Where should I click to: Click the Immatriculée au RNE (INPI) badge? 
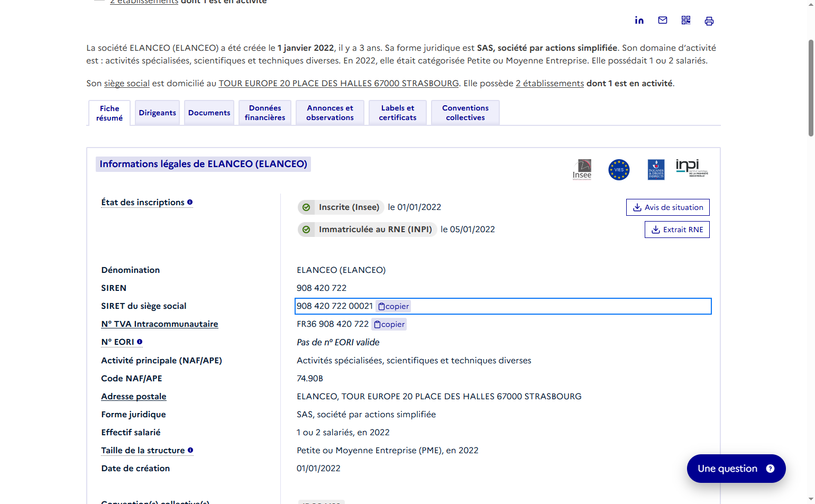368,230
